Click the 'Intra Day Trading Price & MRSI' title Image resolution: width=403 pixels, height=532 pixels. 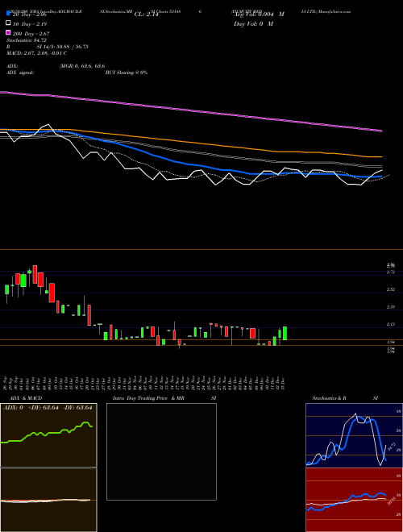click(x=164, y=398)
